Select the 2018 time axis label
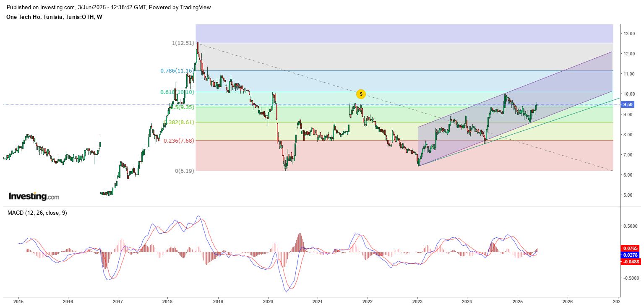Image resolution: width=644 pixels, height=307 pixels. point(167,302)
